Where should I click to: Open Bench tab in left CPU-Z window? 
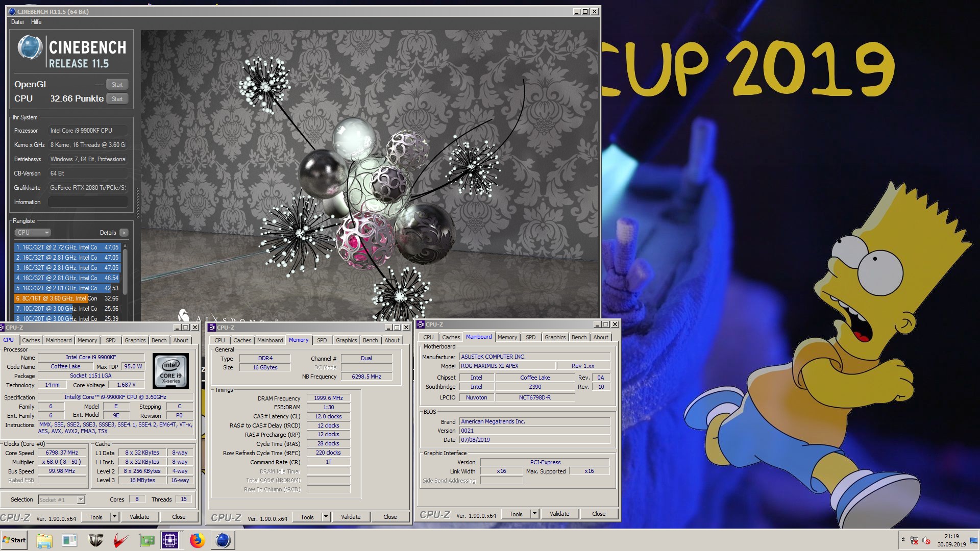tap(159, 340)
